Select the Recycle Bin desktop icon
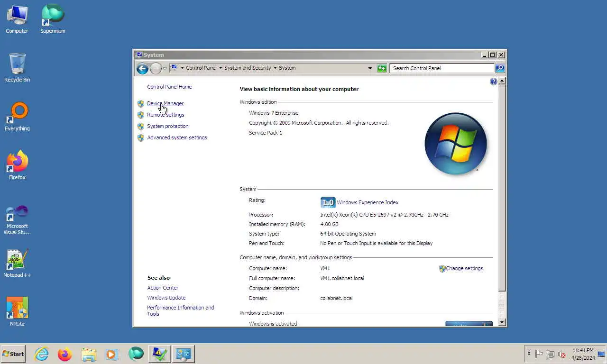Viewport: 607px width, 364px height. 17,68
